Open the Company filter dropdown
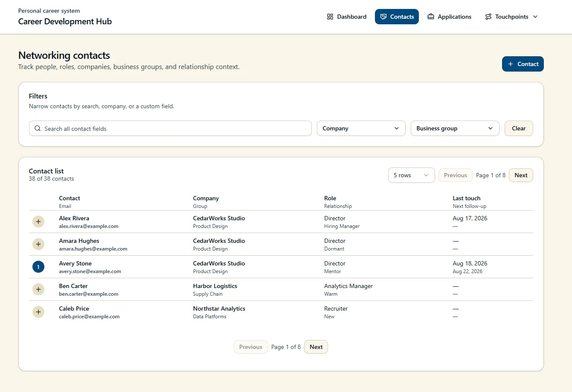The width and height of the screenshot is (572, 392). (x=361, y=128)
